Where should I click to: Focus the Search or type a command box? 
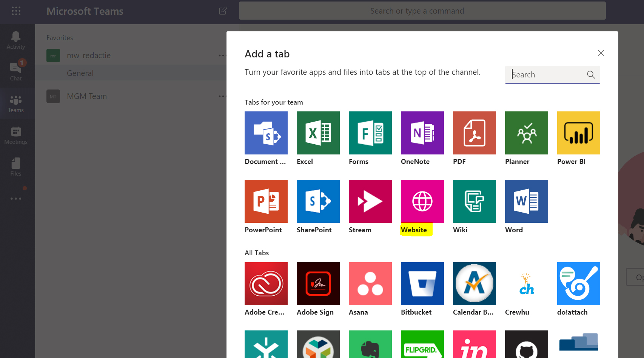(x=422, y=11)
